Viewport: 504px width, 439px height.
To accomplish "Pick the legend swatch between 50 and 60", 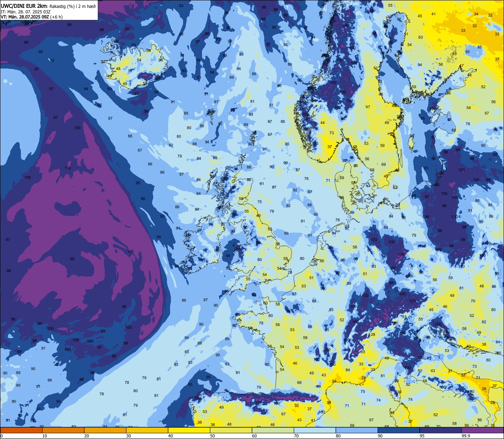I will (231, 430).
